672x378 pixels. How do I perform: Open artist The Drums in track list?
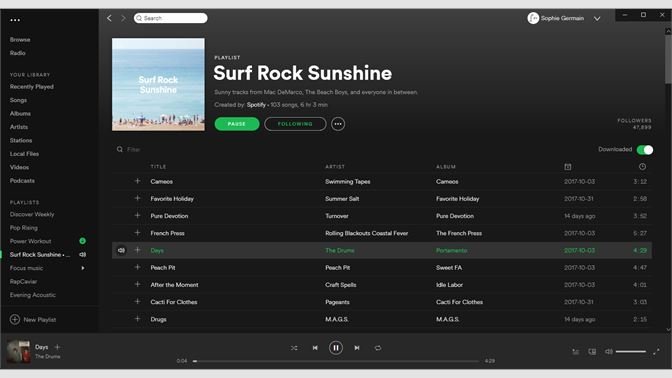pos(339,250)
